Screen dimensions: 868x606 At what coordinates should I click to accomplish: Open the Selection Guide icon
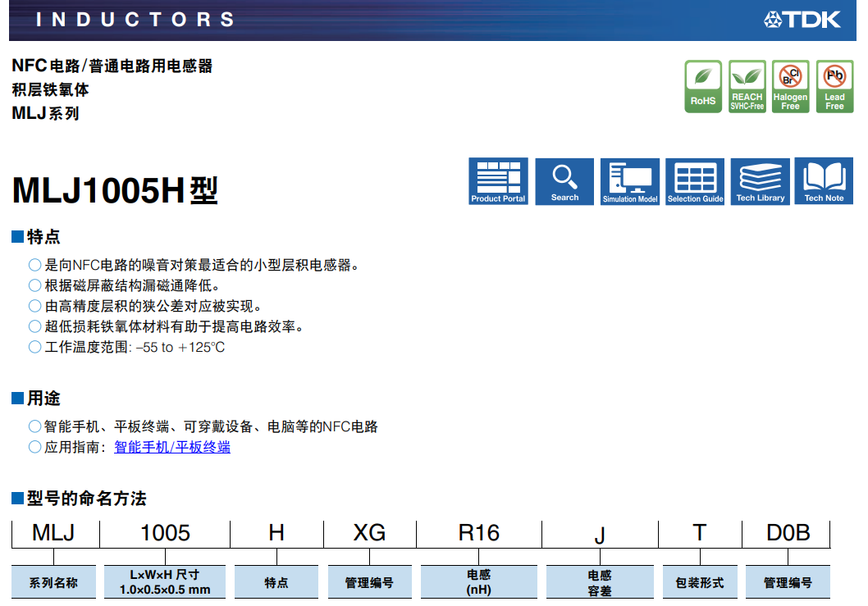[695, 181]
